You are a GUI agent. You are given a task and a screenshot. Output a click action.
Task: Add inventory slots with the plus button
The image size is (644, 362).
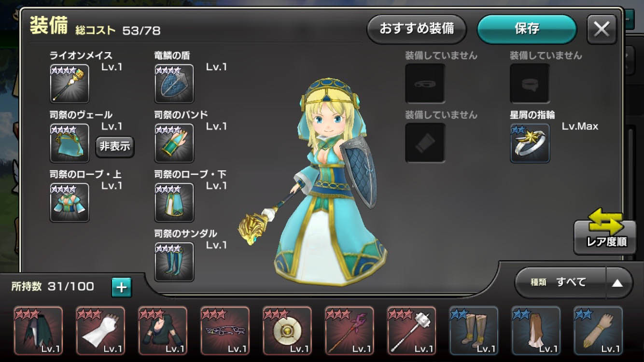click(122, 287)
